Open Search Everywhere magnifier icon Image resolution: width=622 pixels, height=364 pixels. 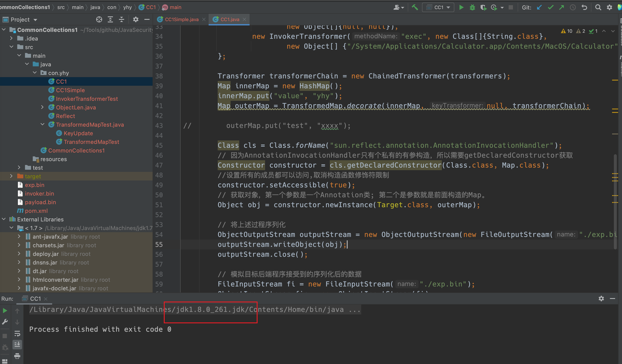click(598, 7)
